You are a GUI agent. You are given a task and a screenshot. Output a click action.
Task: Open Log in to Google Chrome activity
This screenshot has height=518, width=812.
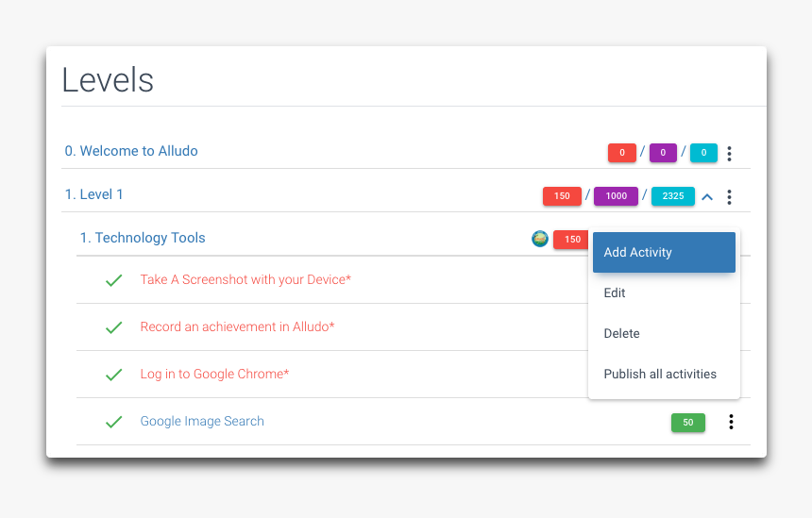click(214, 374)
